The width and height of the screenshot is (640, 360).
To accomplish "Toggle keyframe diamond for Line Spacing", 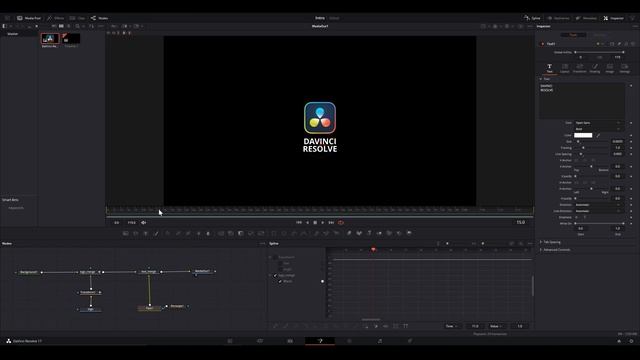I will pos(631,154).
